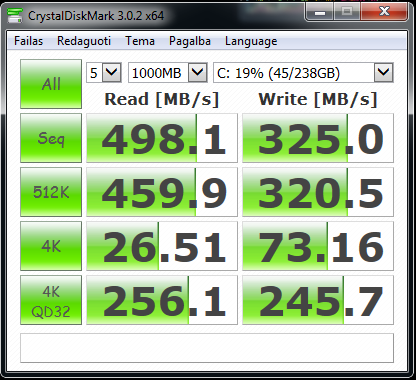Open the Failas menu
The width and height of the screenshot is (416, 380).
(29, 41)
